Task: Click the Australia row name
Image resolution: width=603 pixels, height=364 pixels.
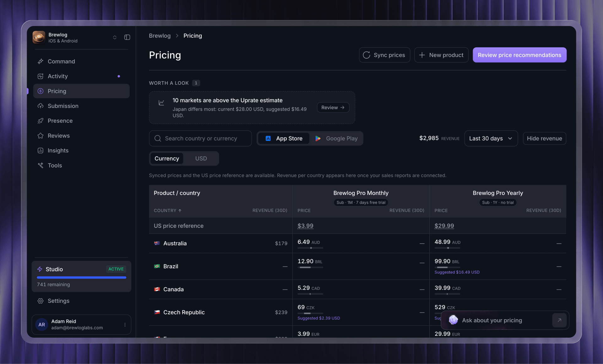Action: (175, 244)
